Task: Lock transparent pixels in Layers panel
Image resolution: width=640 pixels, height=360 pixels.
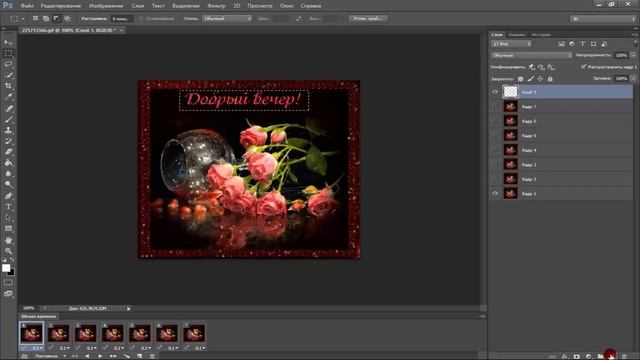Action: pyautogui.click(x=520, y=79)
